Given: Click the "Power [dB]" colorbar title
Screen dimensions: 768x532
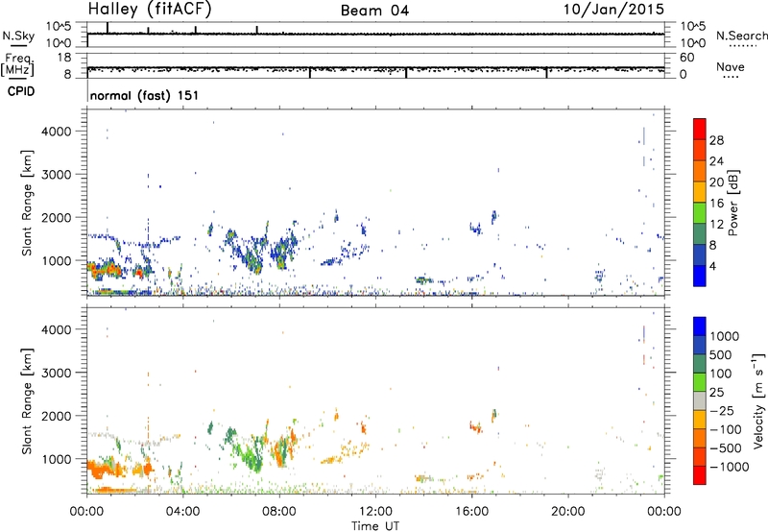Looking at the screenshot, I should [x=732, y=203].
